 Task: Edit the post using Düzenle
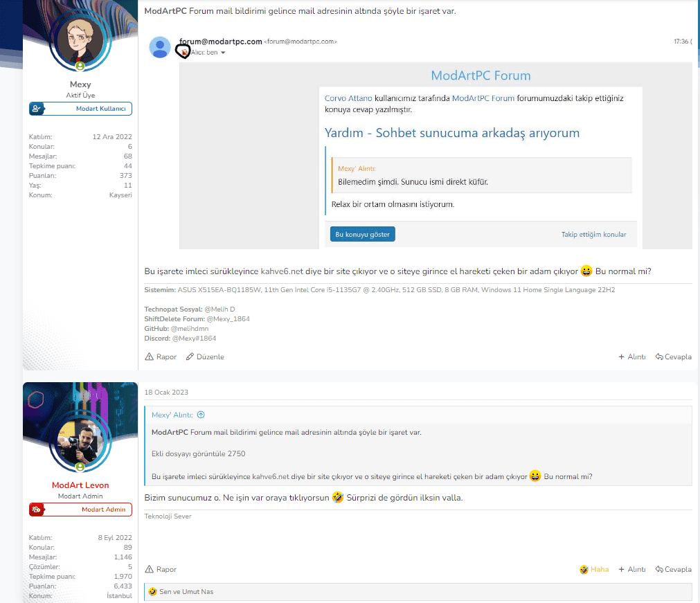pyautogui.click(x=205, y=357)
